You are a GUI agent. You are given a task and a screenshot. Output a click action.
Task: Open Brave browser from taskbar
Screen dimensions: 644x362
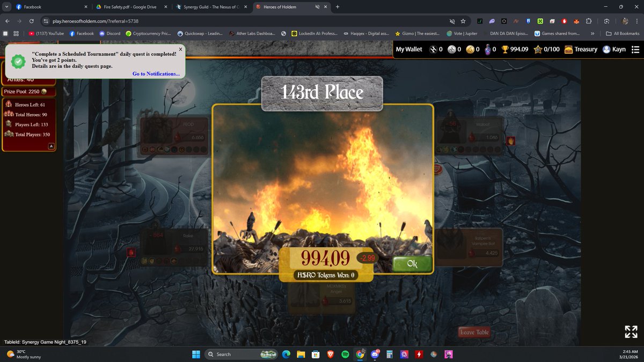tap(330, 354)
